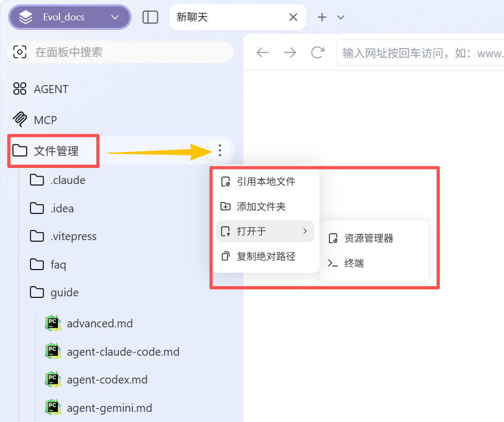Close the 新聊天 tab
This screenshot has height=422, width=504.
[x=293, y=17]
